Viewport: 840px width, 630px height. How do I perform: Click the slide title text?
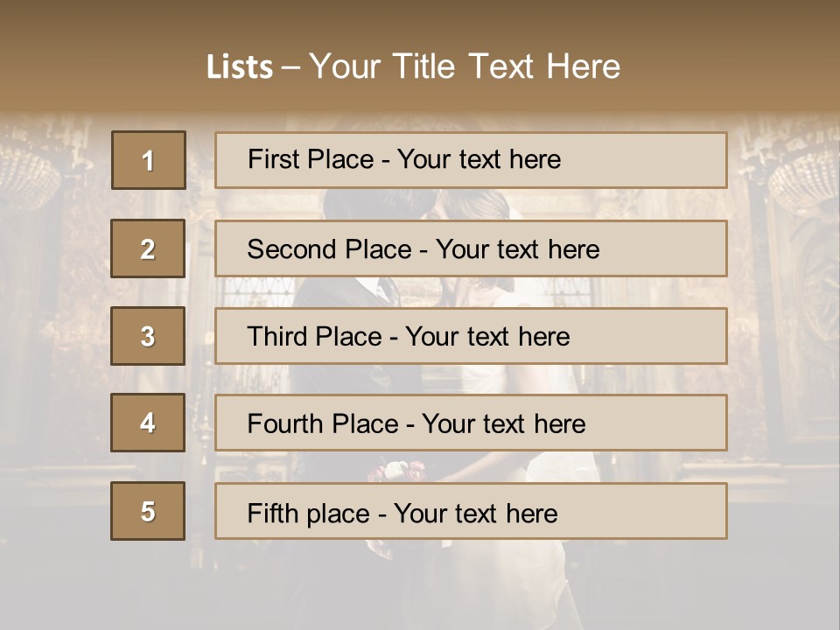pyautogui.click(x=414, y=66)
